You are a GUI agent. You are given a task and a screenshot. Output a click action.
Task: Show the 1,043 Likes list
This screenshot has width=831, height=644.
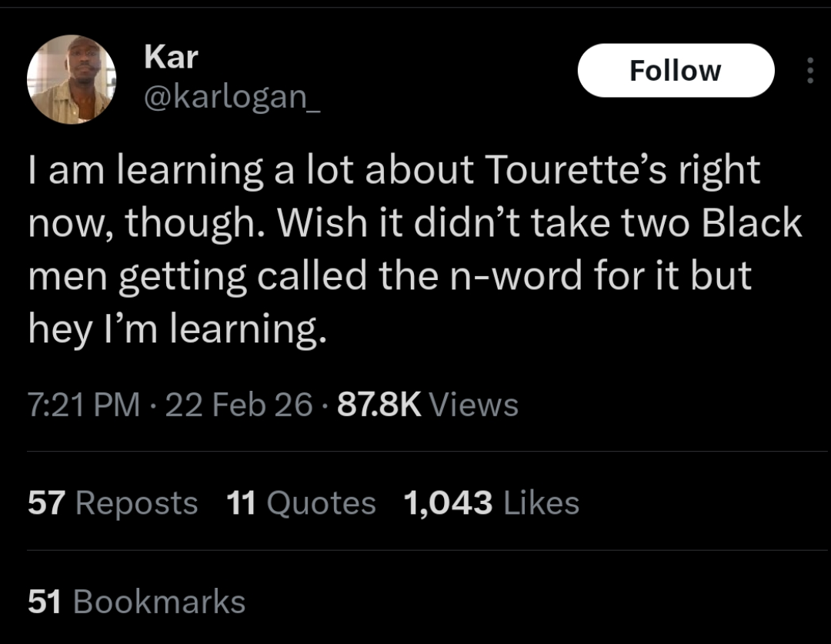pos(491,503)
